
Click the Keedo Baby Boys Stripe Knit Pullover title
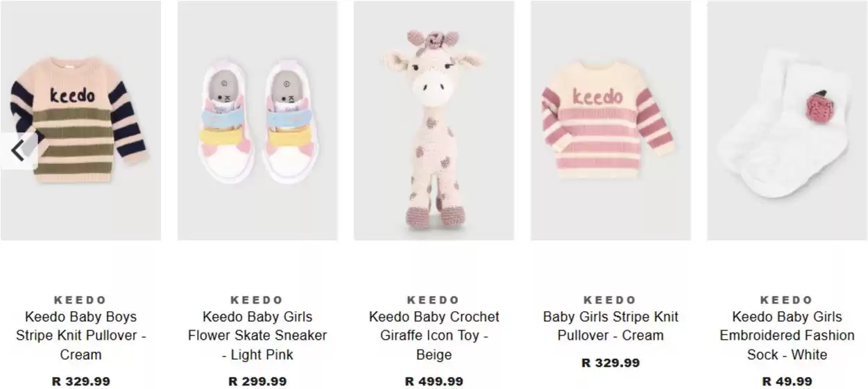click(x=80, y=336)
